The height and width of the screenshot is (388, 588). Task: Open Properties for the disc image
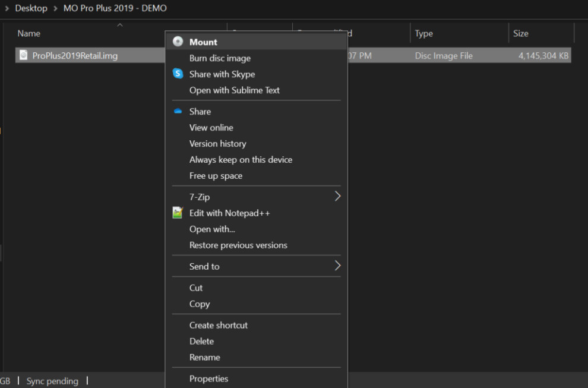click(209, 378)
